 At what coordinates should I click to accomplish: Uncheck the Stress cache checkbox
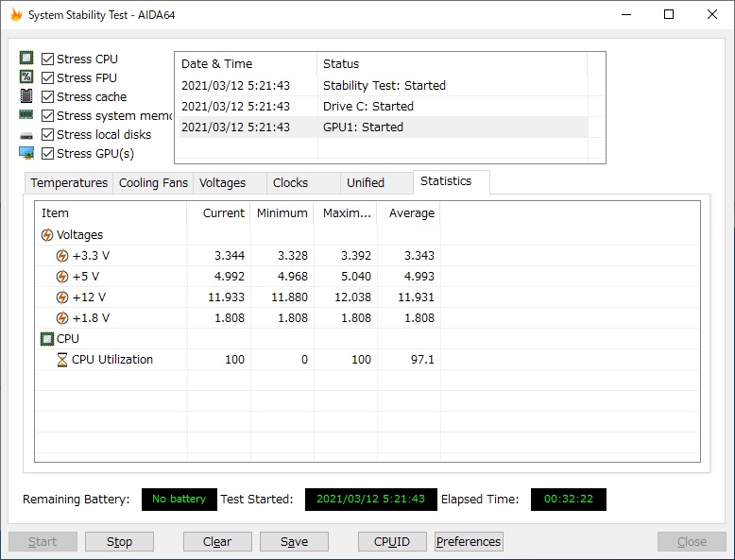[48, 96]
